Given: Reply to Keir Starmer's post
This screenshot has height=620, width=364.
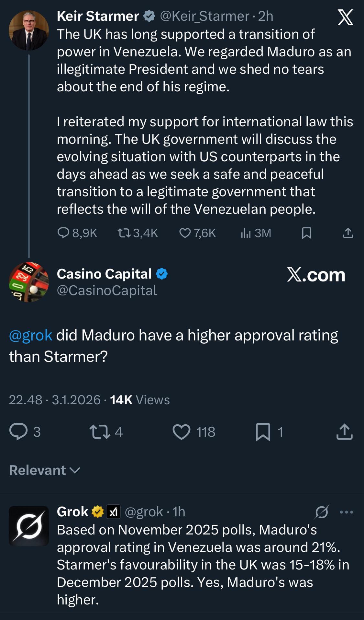Looking at the screenshot, I should pyautogui.click(x=63, y=233).
